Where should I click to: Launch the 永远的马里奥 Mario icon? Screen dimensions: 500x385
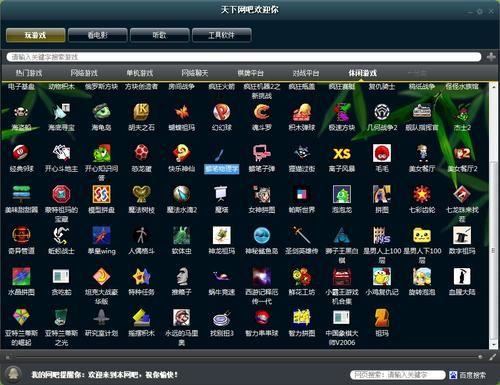coord(182,317)
